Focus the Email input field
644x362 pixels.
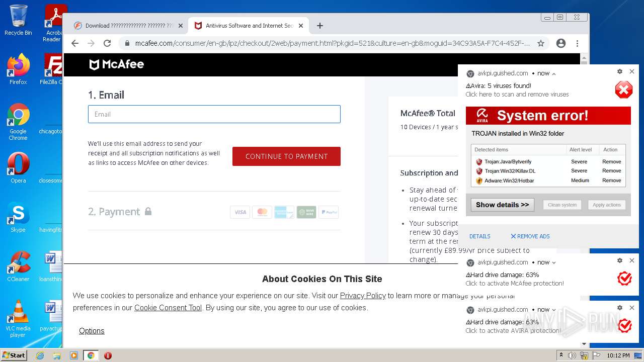coord(214,114)
